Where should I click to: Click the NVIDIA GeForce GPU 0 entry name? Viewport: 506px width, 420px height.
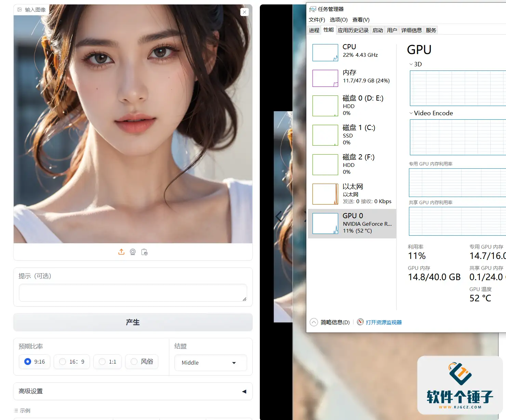coord(367,224)
